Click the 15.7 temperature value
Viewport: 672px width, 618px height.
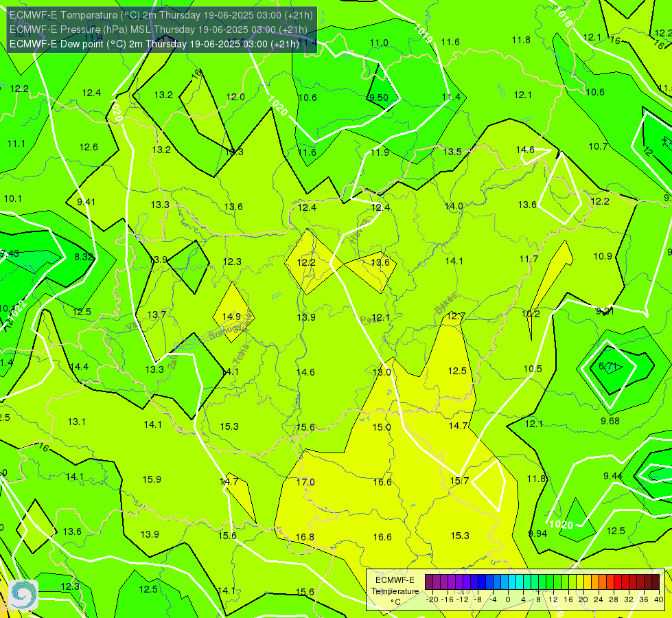[x=459, y=481]
